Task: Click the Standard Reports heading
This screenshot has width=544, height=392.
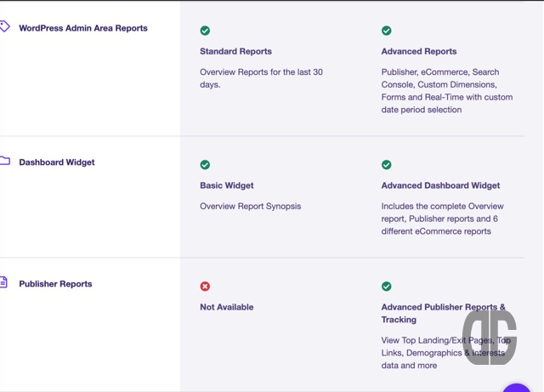Action: pyautogui.click(x=236, y=51)
